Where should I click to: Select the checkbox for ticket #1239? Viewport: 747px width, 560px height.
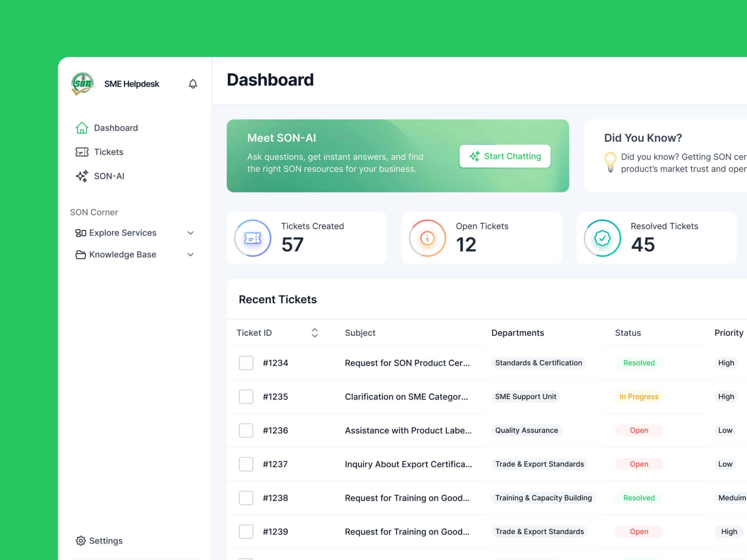246,532
